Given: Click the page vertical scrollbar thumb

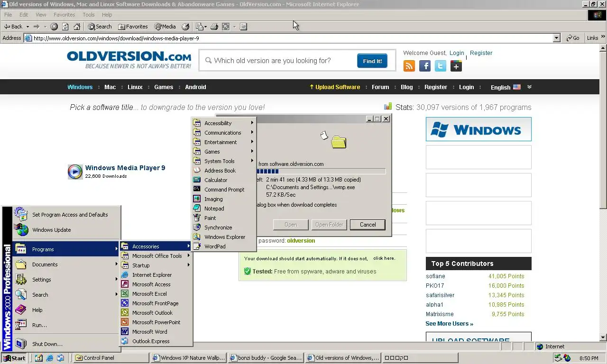Looking at the screenshot, I should coord(603,129).
